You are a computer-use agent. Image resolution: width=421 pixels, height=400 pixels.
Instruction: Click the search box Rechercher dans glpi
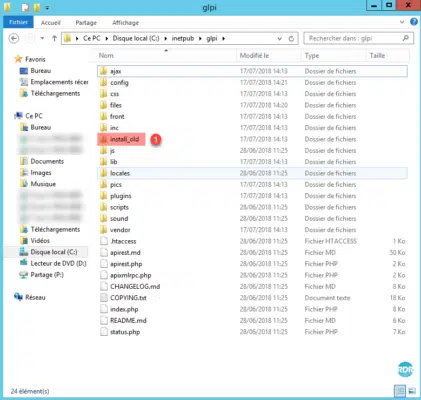coord(358,38)
